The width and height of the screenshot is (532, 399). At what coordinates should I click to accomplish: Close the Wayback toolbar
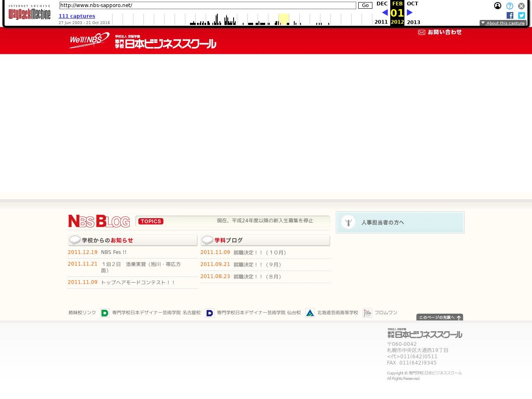(x=521, y=6)
